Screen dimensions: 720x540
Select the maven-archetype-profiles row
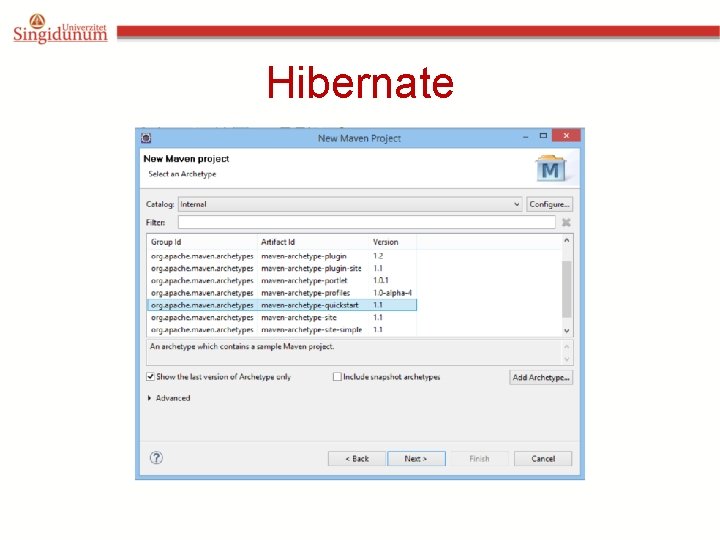tap(282, 293)
